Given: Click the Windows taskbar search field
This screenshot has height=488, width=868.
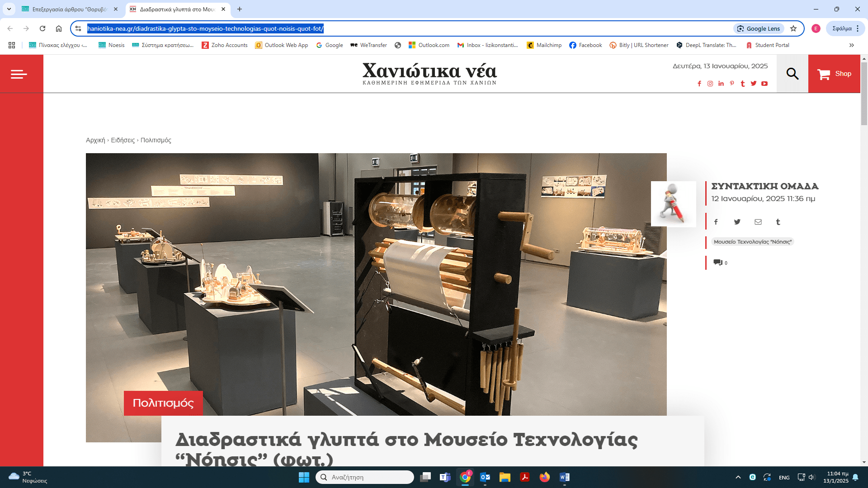Looking at the screenshot, I should 364,477.
